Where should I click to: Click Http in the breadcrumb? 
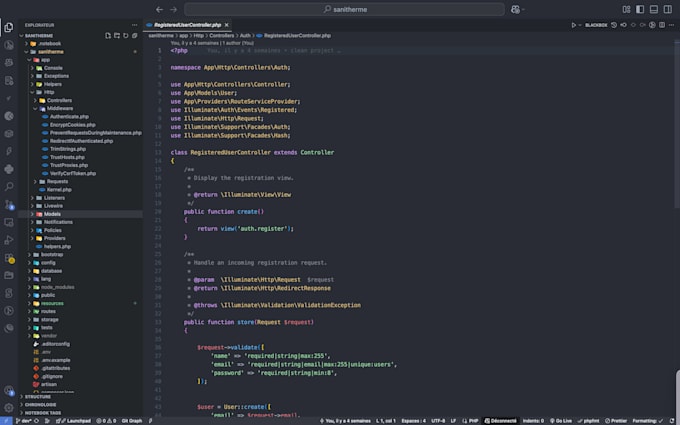[x=198, y=36]
